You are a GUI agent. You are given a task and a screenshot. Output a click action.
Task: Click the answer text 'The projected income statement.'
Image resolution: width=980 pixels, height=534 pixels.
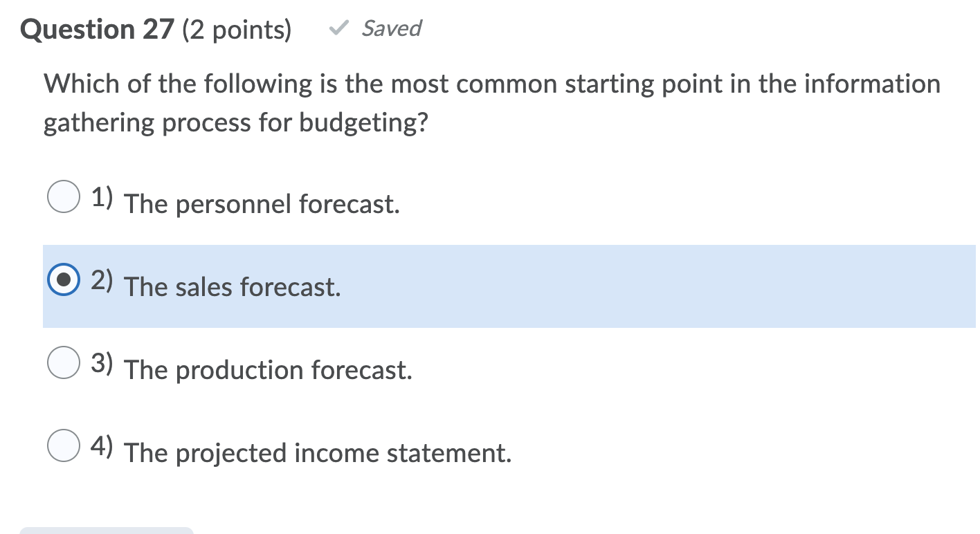(318, 452)
